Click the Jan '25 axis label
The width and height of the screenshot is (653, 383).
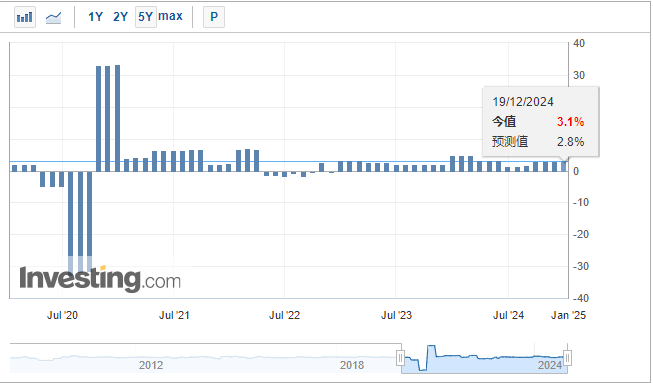568,315
